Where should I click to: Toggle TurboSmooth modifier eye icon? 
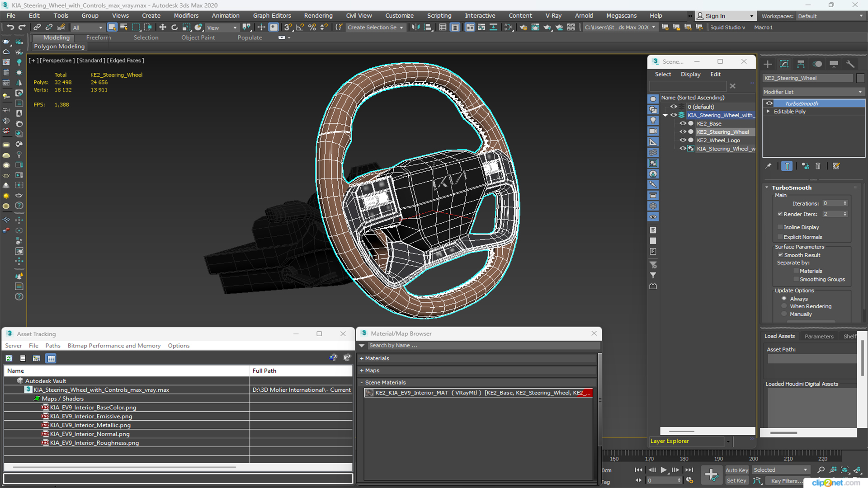coord(769,103)
